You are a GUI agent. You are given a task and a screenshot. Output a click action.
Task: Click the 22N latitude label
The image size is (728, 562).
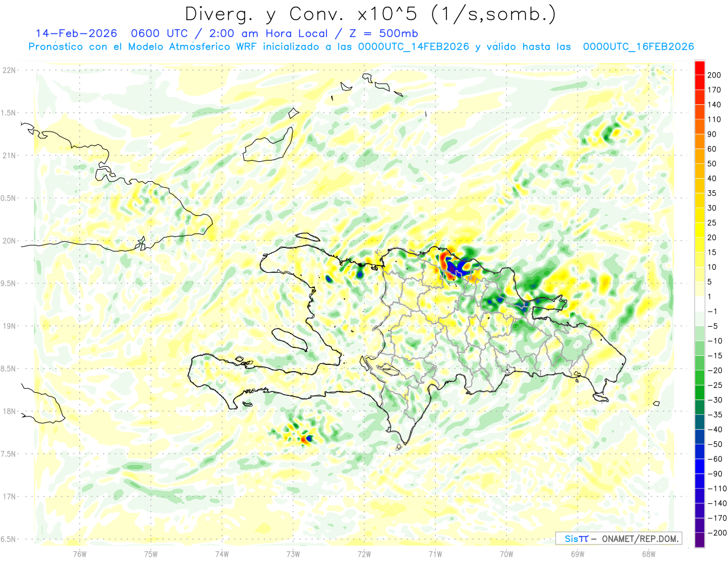[9, 70]
